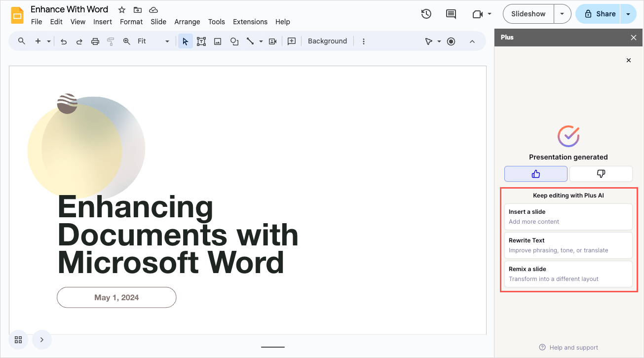Open the Tools menu
The width and height of the screenshot is (644, 358).
(x=217, y=22)
